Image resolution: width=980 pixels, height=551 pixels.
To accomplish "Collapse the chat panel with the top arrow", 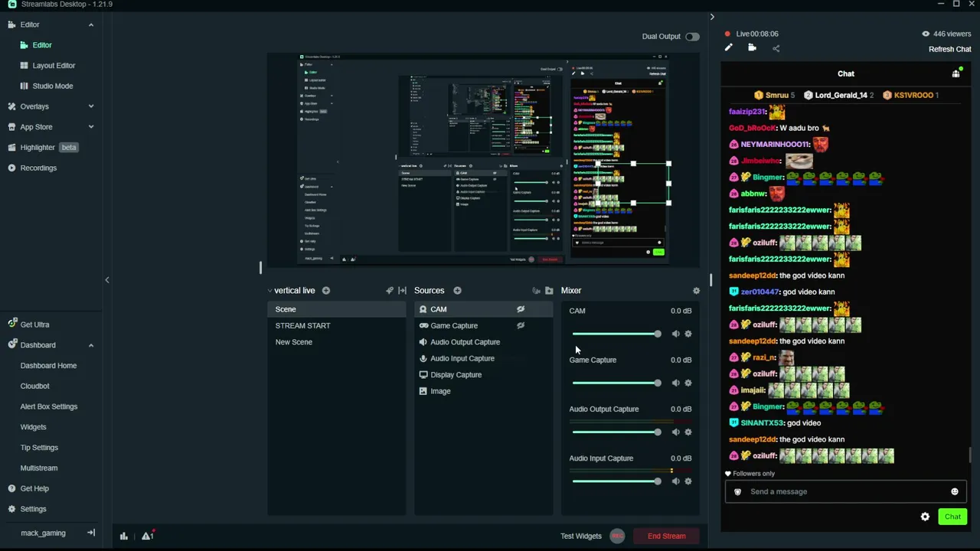I will coord(712,17).
